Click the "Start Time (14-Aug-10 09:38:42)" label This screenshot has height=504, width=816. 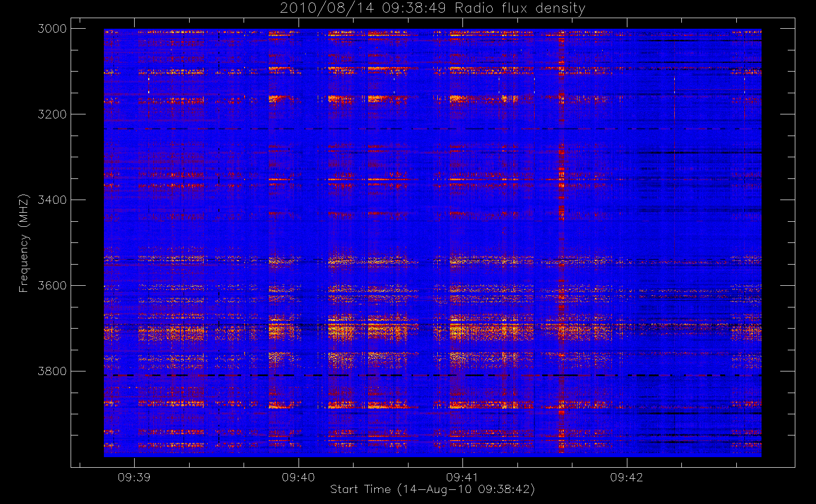coord(432,489)
